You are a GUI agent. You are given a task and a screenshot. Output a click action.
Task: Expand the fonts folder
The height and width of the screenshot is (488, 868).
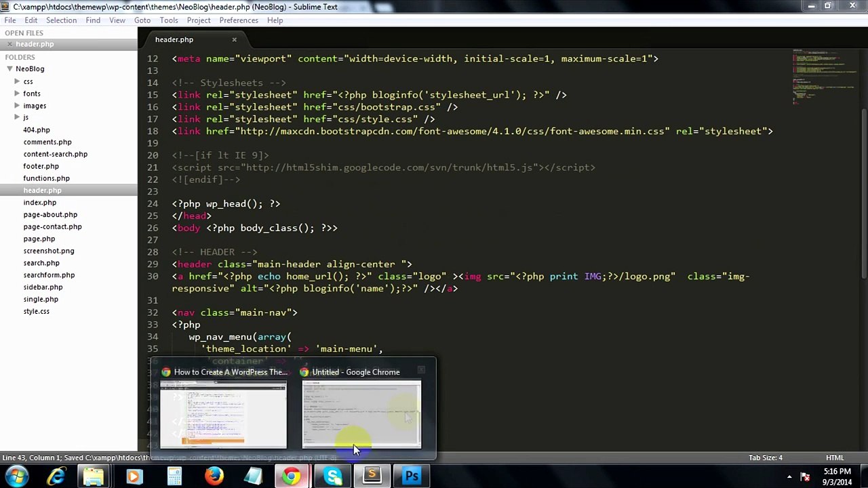click(x=17, y=94)
